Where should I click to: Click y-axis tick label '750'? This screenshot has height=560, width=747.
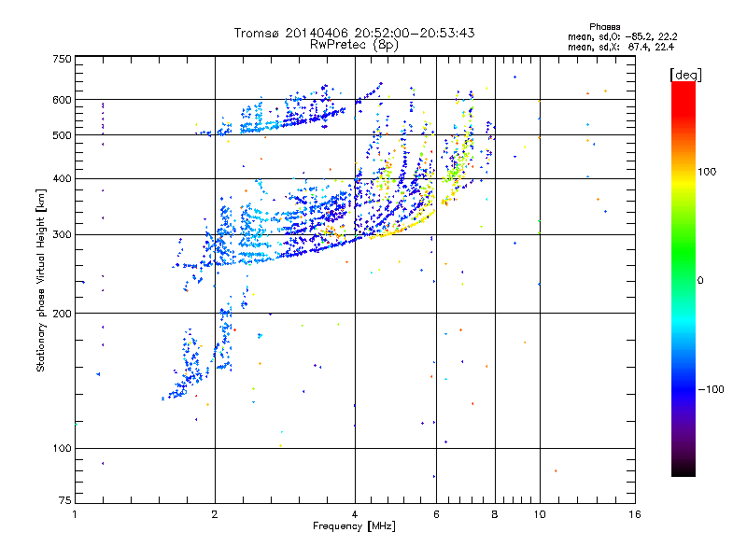tap(62, 59)
